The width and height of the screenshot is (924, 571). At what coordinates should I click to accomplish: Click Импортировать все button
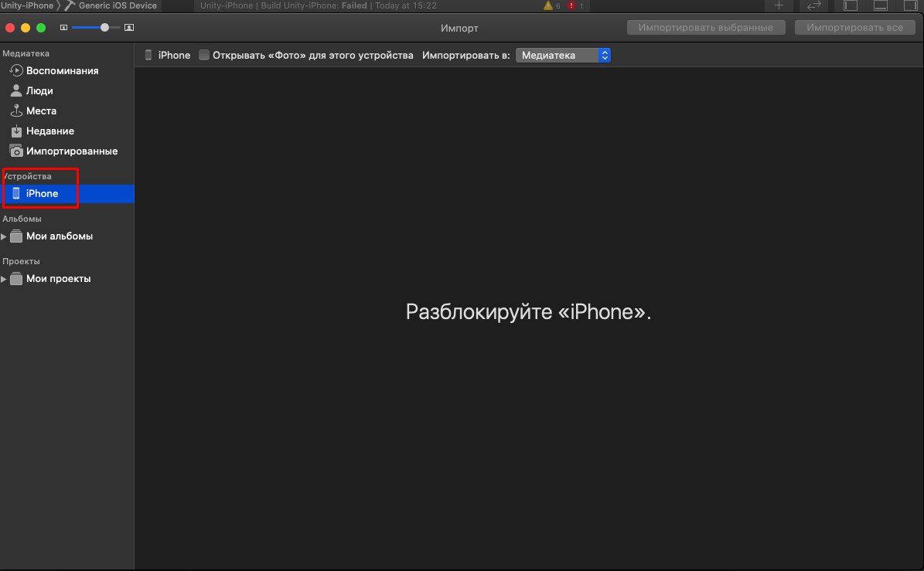pos(854,28)
